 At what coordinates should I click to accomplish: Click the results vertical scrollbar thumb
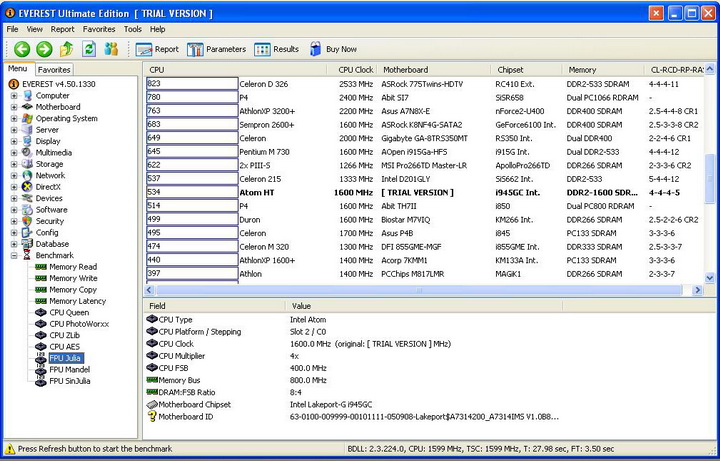(x=709, y=178)
